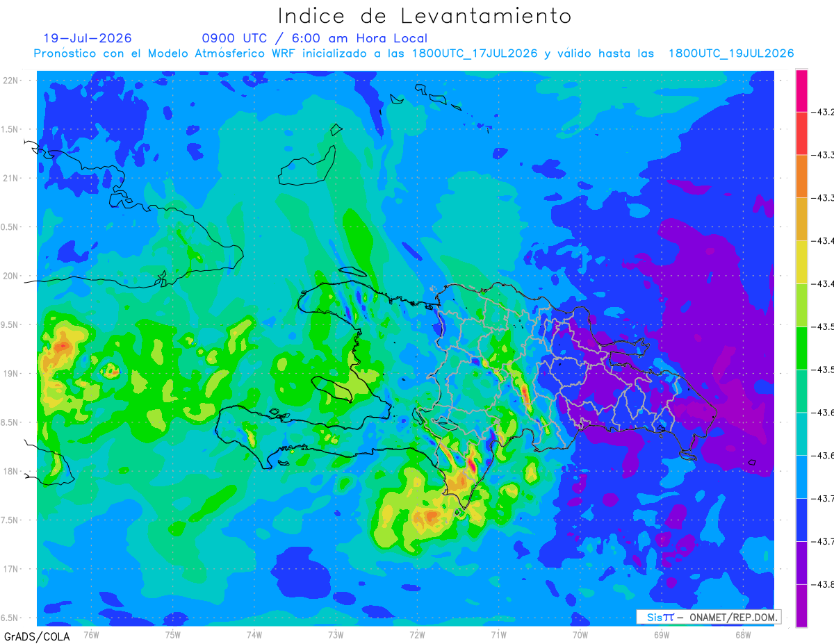The image size is (834, 644).
Task: Select the "21N" latitude label
Action: (x=11, y=179)
